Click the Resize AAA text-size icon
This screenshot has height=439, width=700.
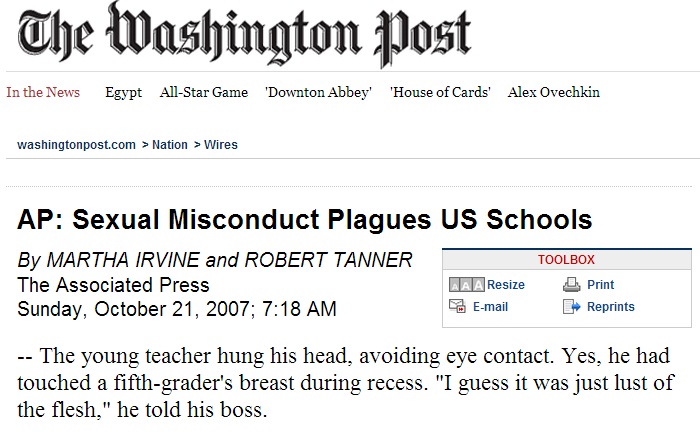click(x=467, y=284)
